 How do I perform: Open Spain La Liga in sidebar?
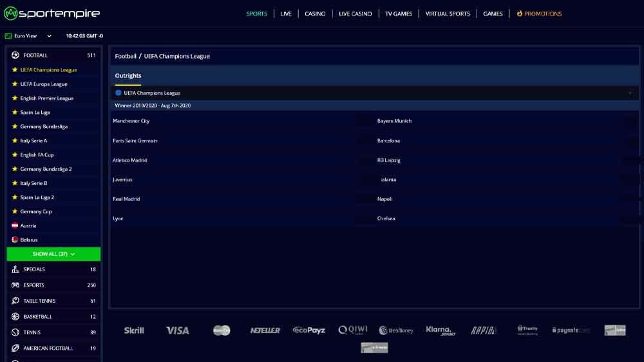click(x=35, y=112)
